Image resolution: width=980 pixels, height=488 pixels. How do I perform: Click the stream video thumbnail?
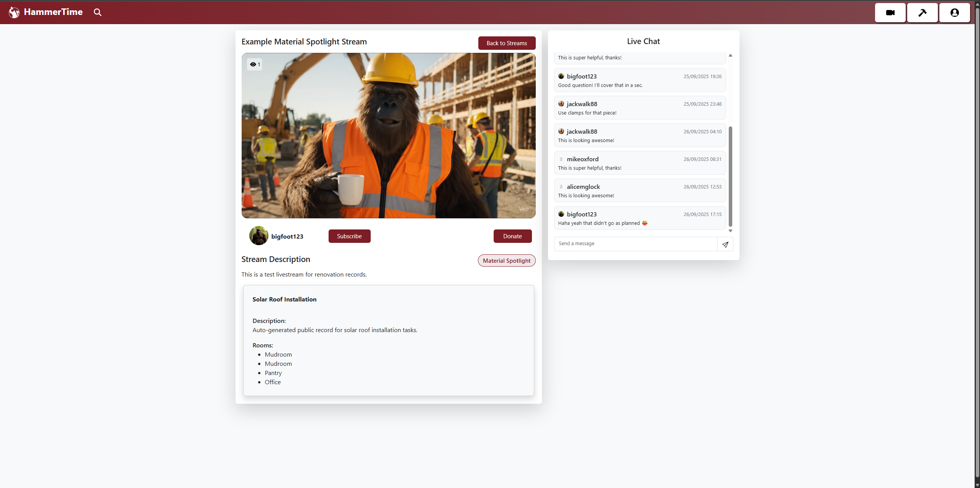click(x=388, y=136)
